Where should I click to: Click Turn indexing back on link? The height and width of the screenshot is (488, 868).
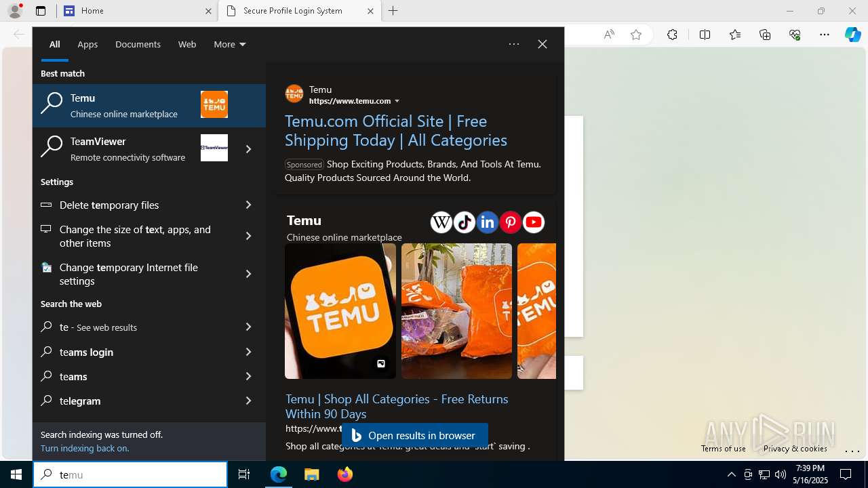click(x=85, y=448)
